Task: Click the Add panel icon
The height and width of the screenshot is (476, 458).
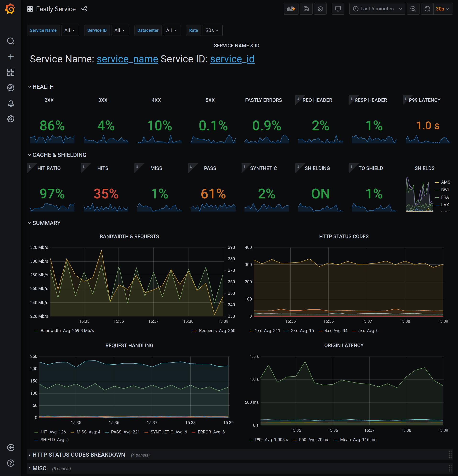Action: [291, 9]
